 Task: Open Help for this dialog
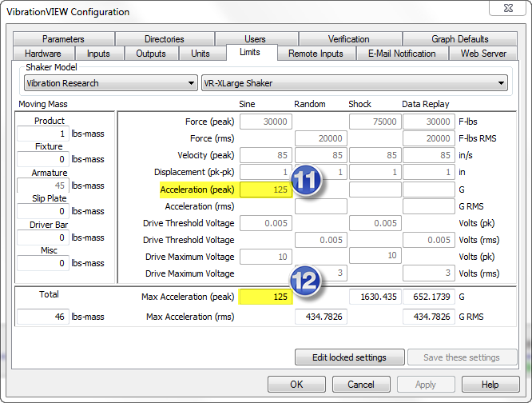tap(490, 385)
